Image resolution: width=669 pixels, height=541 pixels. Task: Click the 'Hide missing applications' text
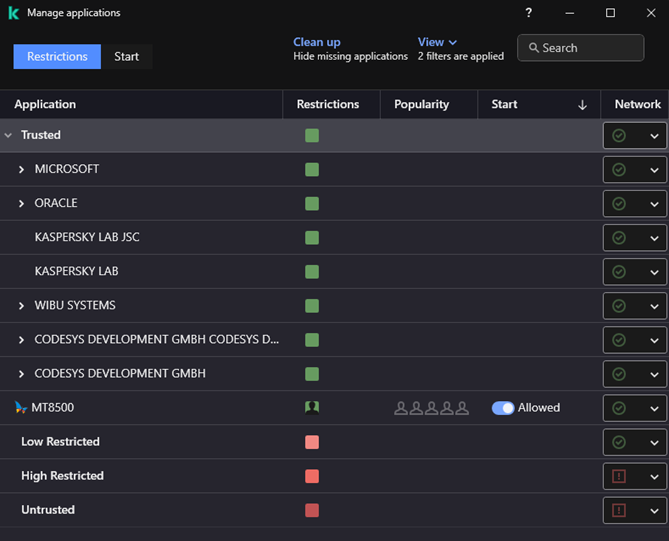click(350, 56)
